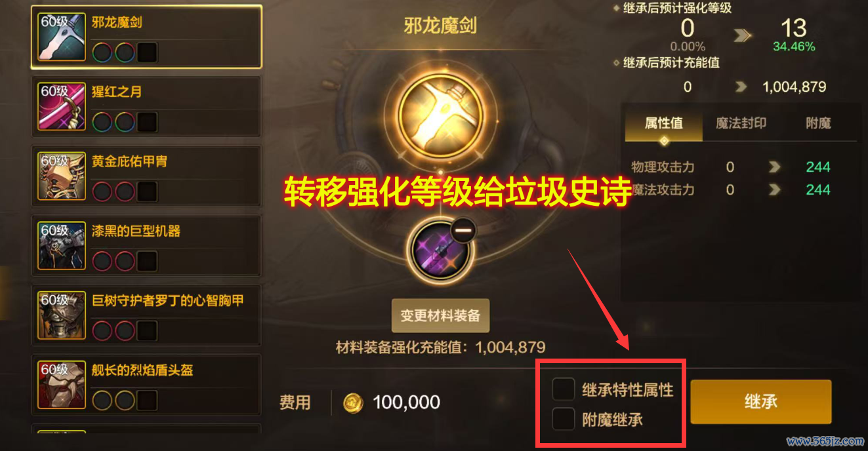Click empty black slot under 猩红之月
The image size is (868, 451).
coord(147,121)
